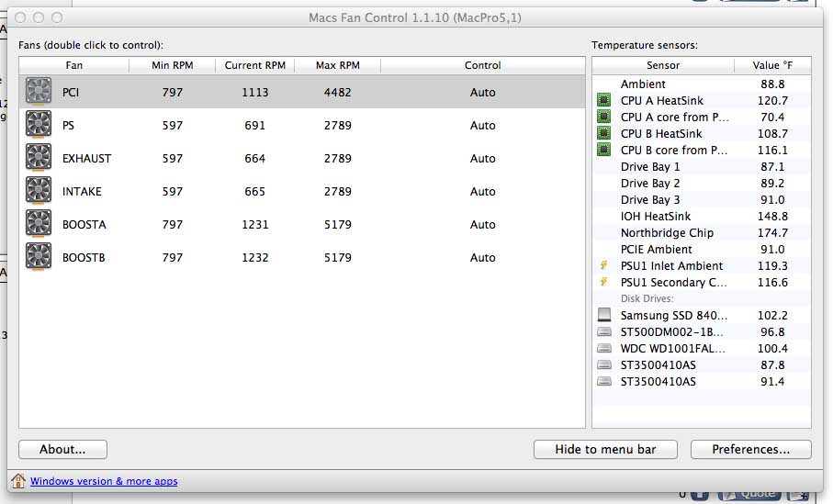Click the Control column header

pyautogui.click(x=482, y=65)
